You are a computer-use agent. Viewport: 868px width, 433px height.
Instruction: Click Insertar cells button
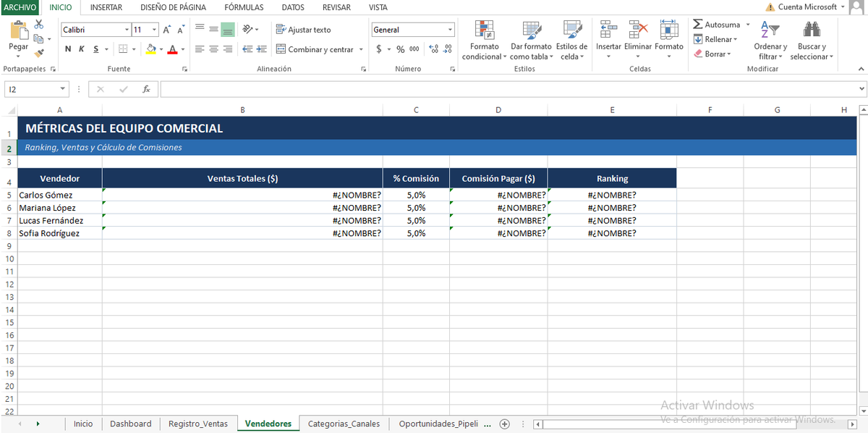coord(608,41)
